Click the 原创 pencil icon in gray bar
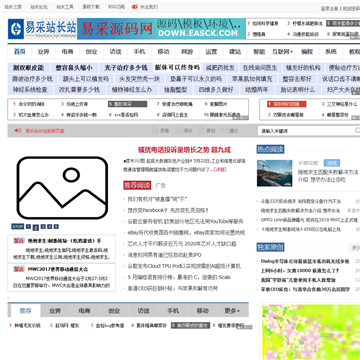 point(201,131)
